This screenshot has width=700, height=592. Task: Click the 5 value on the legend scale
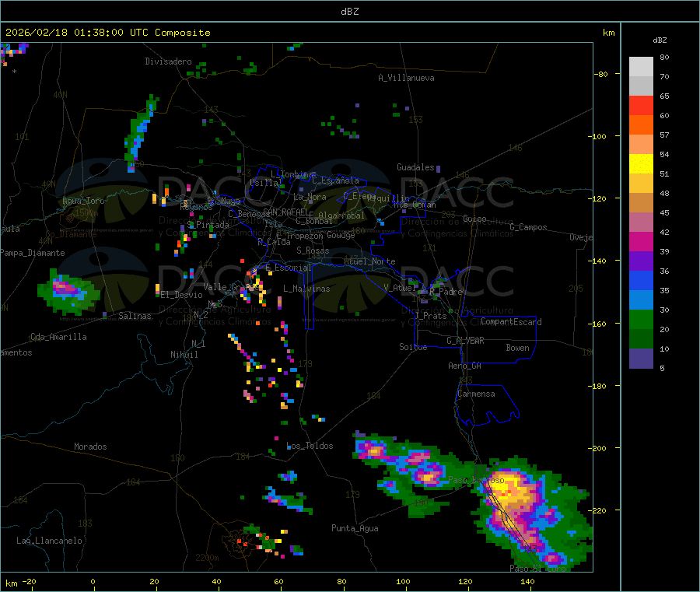pos(662,368)
